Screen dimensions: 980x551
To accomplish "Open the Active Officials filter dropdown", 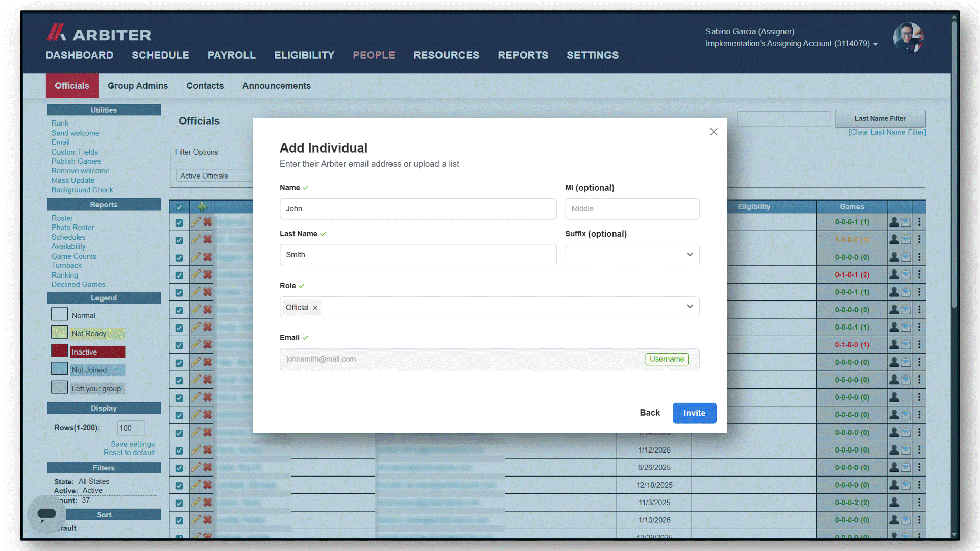I will tap(214, 176).
